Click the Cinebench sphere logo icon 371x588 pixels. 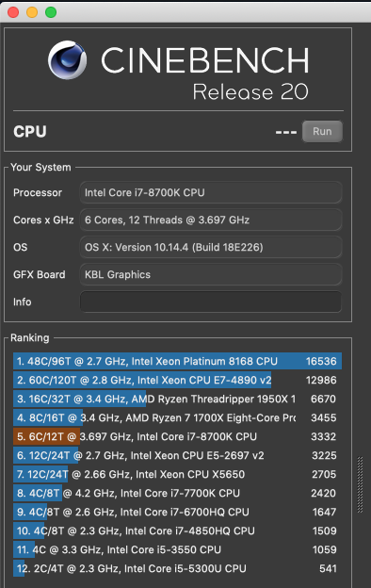pos(68,60)
